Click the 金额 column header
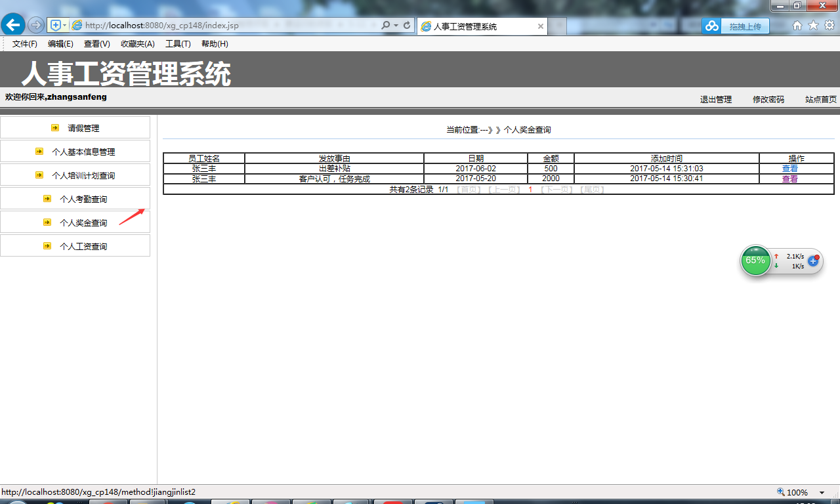Viewport: 840px width, 504px height. pos(551,158)
